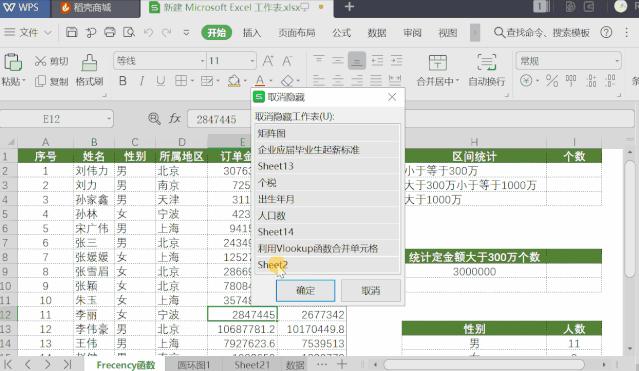Click the align left icon
The image size is (639, 371).
pyautogui.click(x=319, y=81)
